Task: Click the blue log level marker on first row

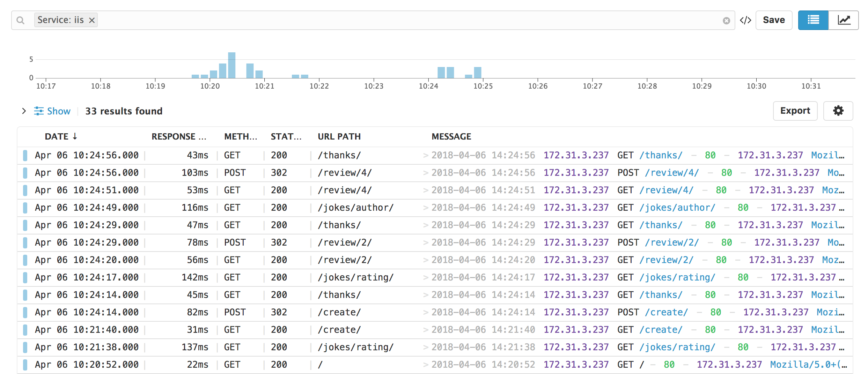Action: (25, 155)
